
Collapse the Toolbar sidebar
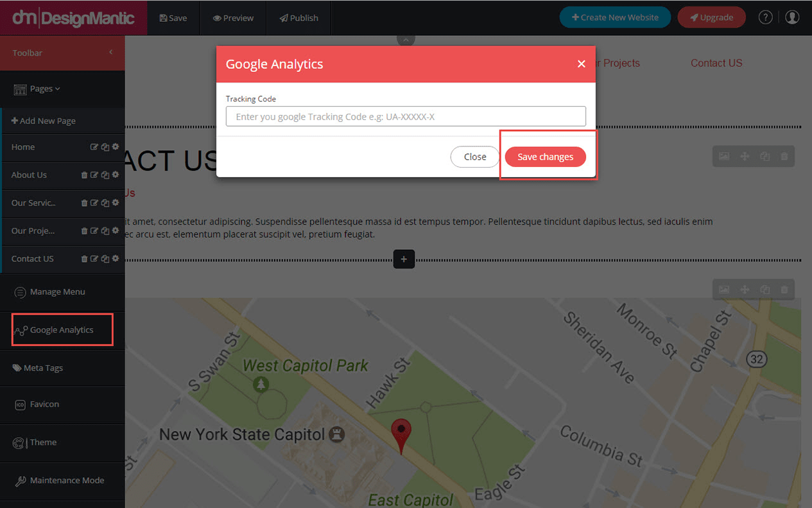[110, 52]
